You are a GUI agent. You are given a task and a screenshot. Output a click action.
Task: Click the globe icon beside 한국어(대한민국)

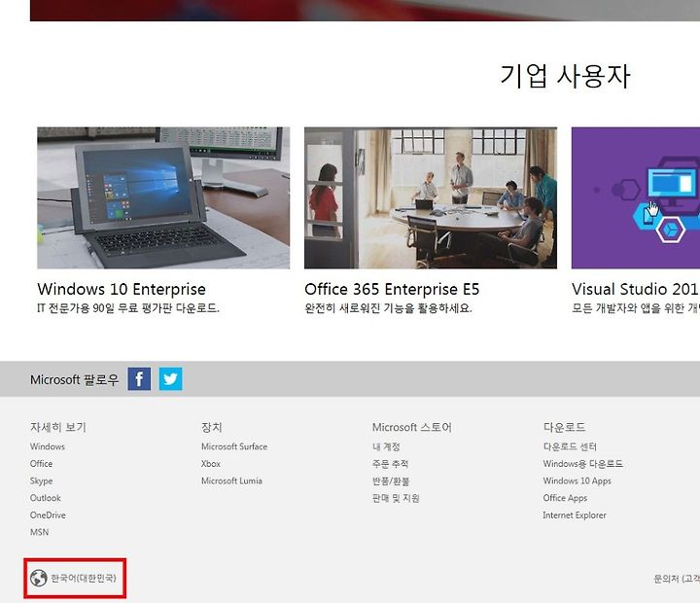coord(39,578)
